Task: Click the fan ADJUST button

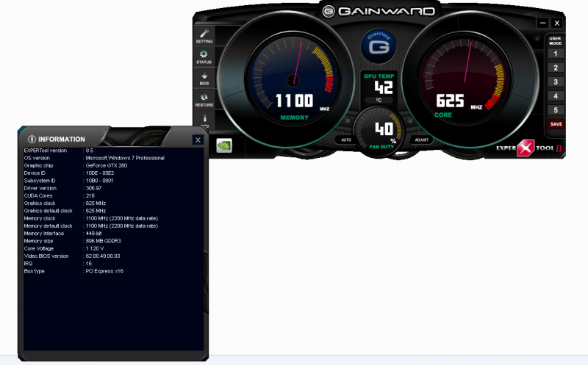Action: tap(421, 140)
